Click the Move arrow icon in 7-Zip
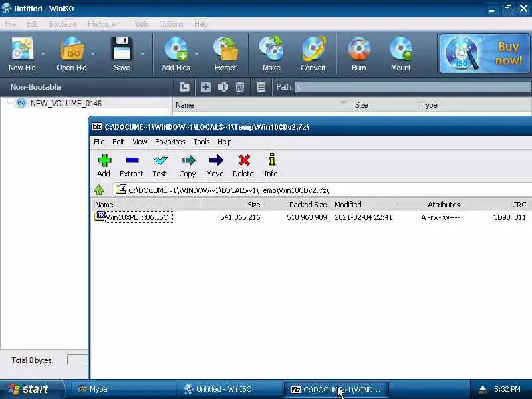Image resolution: width=532 pixels, height=399 pixels. (x=215, y=160)
